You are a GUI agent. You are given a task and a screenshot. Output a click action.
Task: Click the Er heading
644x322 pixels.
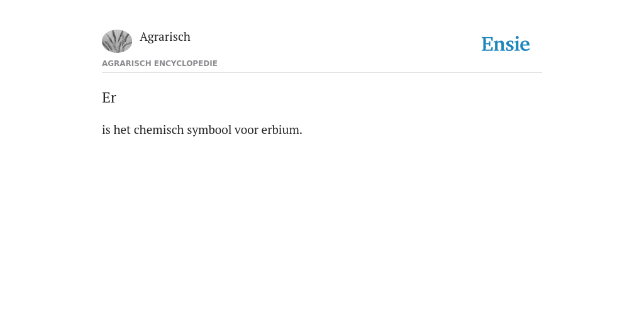tap(109, 97)
